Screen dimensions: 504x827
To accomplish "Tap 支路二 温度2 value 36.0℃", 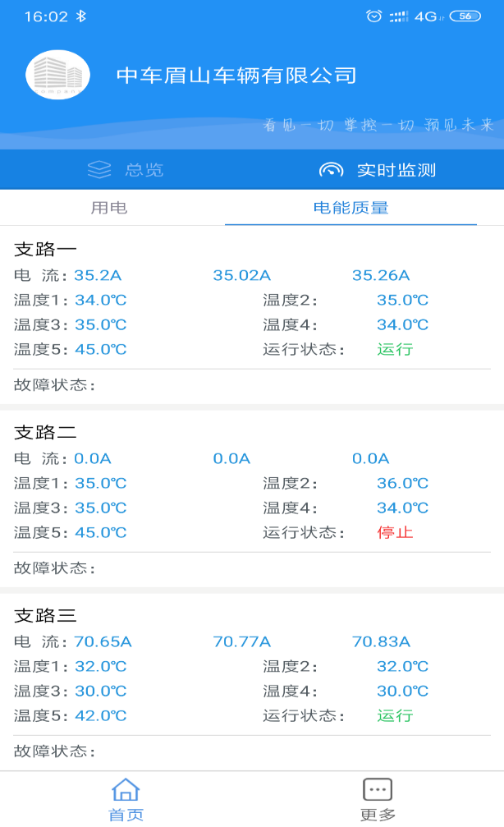I will (402, 483).
